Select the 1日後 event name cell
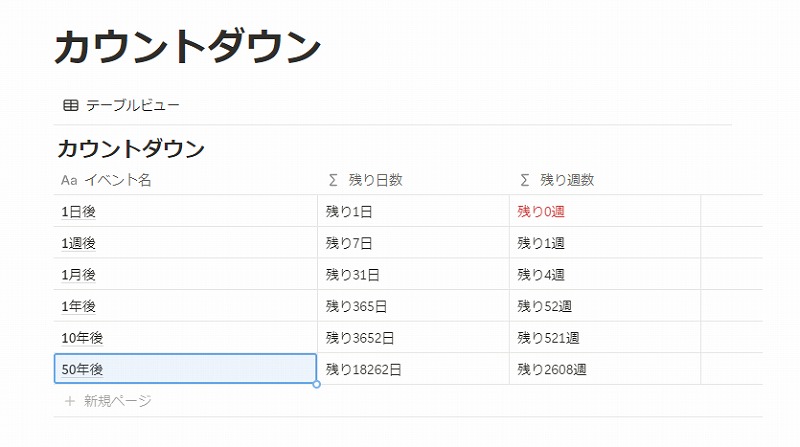Image resolution: width=800 pixels, height=447 pixels. [x=185, y=212]
